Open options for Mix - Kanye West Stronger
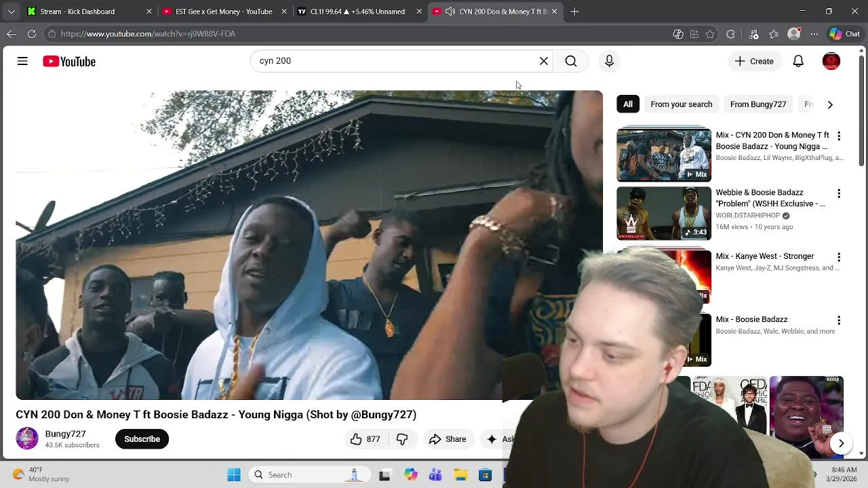The width and height of the screenshot is (868, 488). coord(839,258)
